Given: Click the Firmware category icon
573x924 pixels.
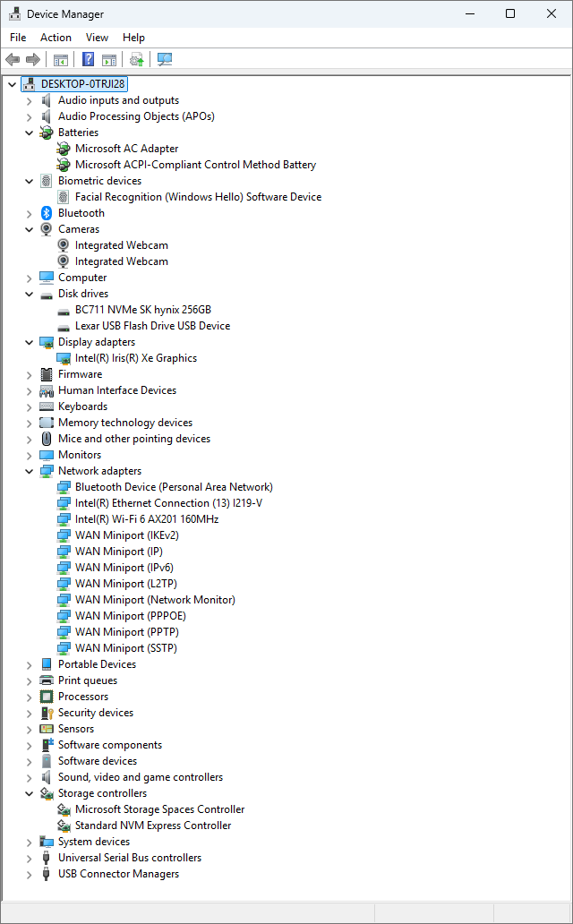Looking at the screenshot, I should (x=47, y=374).
